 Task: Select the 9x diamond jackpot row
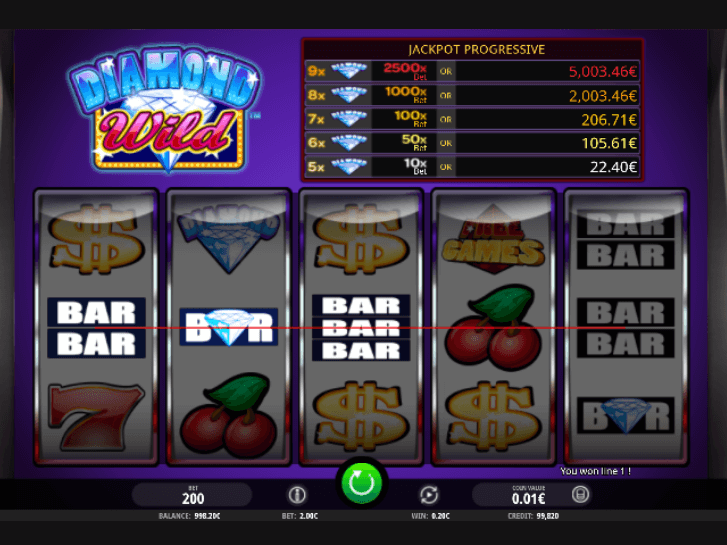(x=472, y=71)
